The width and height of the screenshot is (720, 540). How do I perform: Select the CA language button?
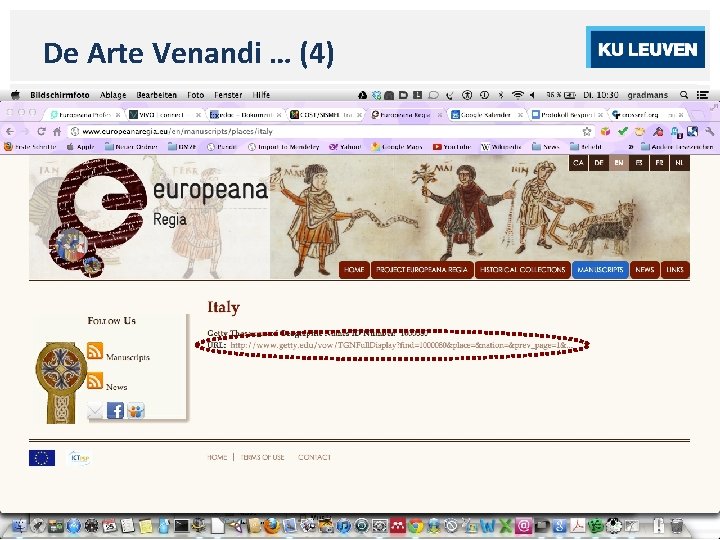click(579, 163)
